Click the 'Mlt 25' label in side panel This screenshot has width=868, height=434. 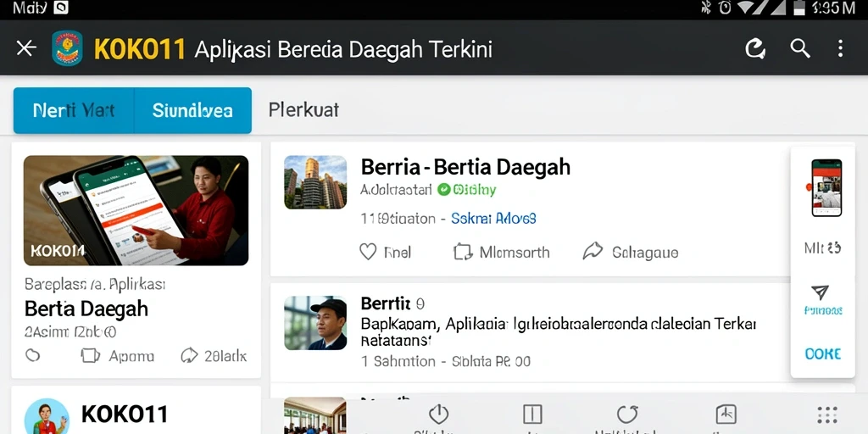822,248
